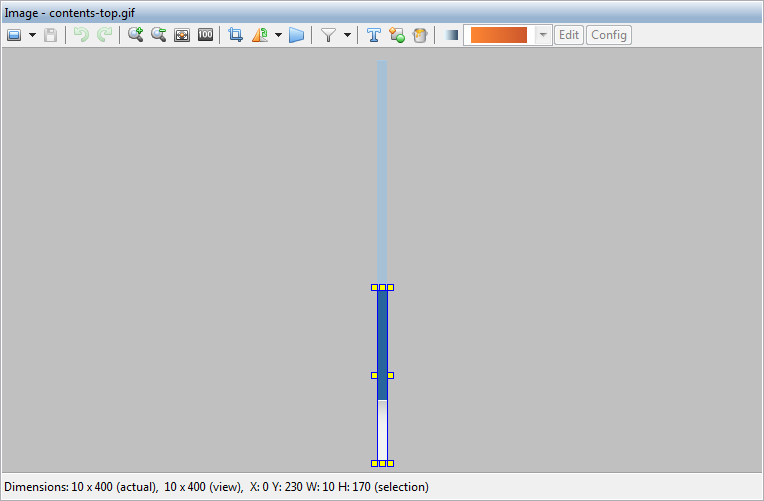
Task: Click the Fit to Window zoom icon
Action: (182, 35)
